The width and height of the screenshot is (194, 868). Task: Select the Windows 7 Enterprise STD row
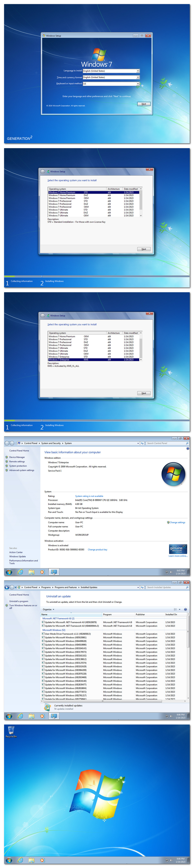coord(94,357)
